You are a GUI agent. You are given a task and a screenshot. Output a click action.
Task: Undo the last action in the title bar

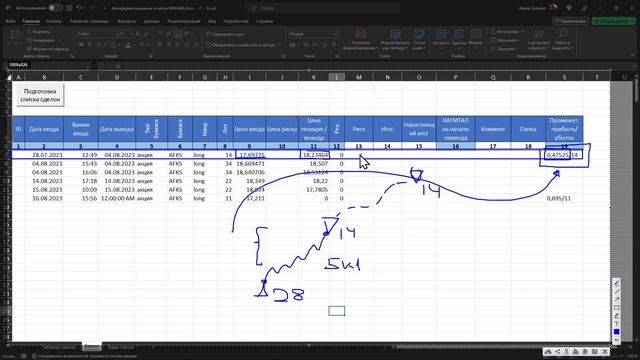(x=79, y=8)
